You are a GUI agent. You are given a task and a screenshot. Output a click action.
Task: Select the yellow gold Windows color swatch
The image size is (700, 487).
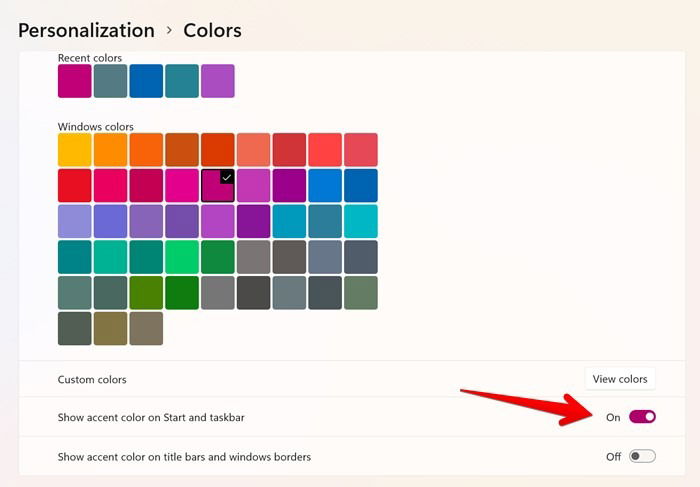(75, 150)
